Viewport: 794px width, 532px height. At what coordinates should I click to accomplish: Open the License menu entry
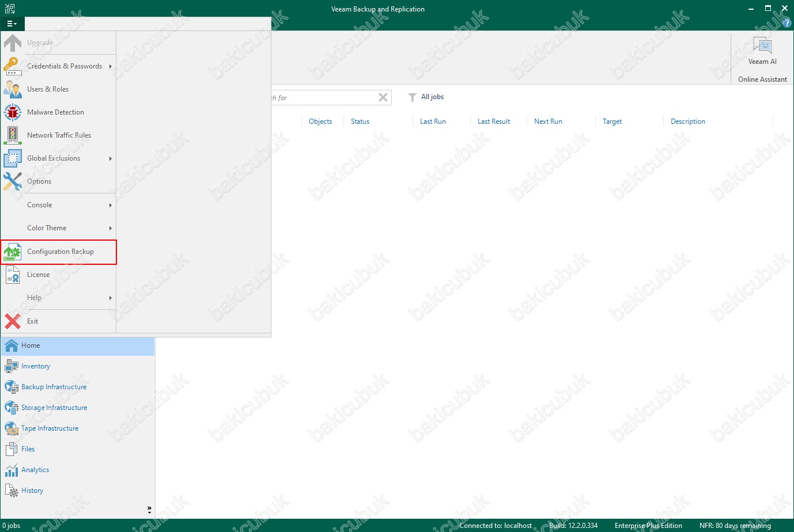[x=59, y=275]
